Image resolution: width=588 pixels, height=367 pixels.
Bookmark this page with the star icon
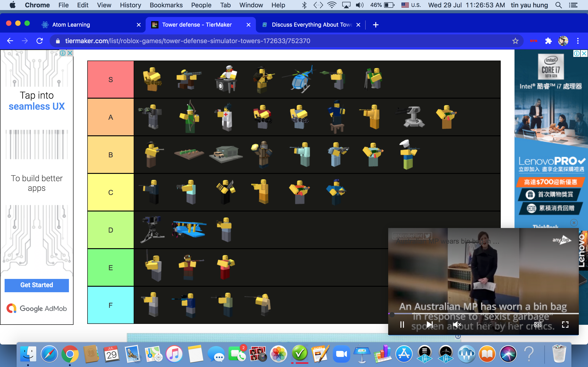click(x=515, y=41)
